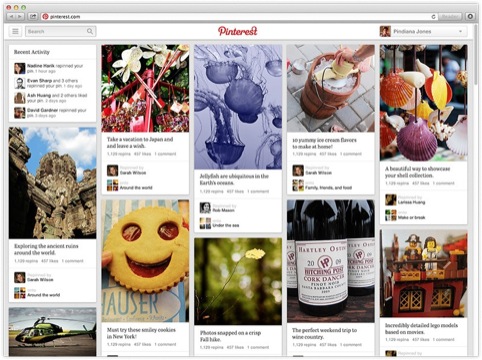Open Nadine Harik recent activity entry
The image size is (482, 360).
click(52, 68)
